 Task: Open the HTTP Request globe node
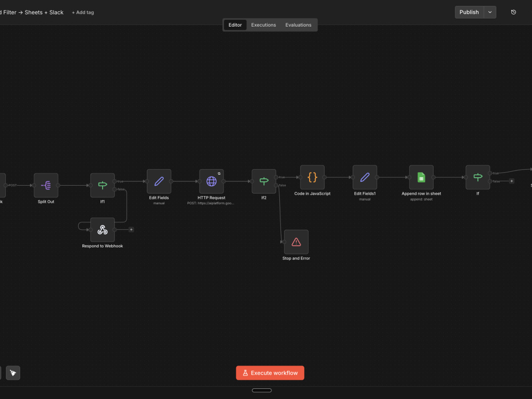point(211,181)
